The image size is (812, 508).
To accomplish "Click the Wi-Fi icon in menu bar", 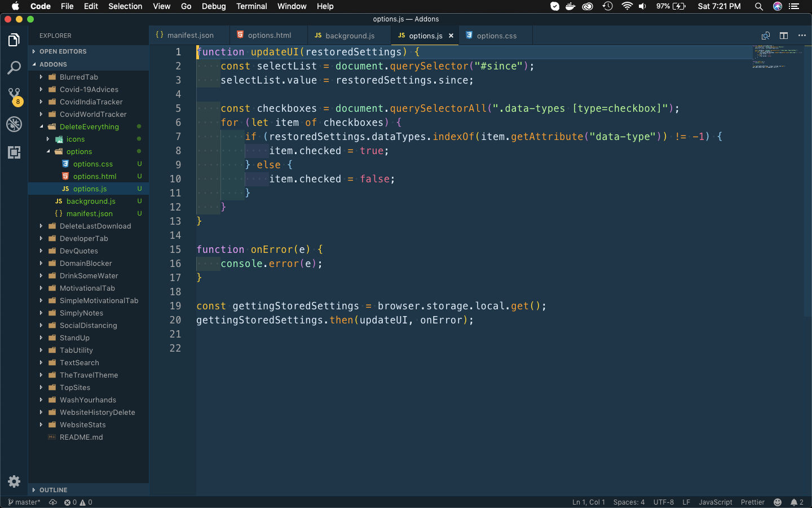I will (x=627, y=6).
